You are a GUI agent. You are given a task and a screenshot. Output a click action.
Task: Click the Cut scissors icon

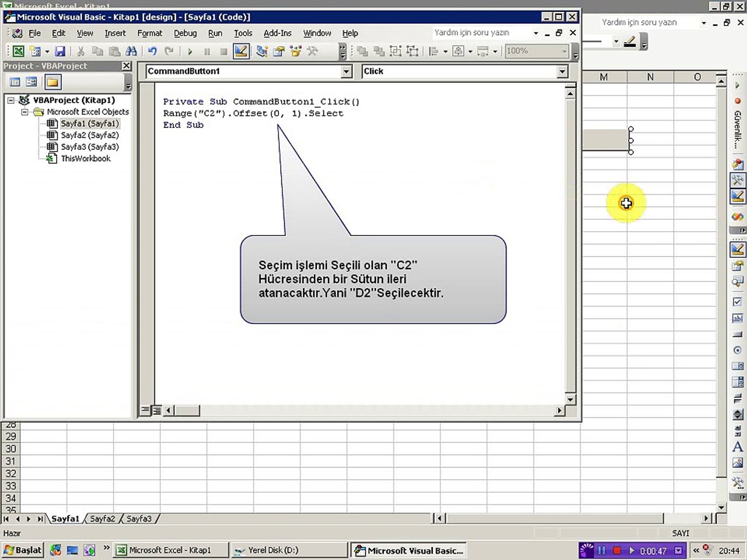point(81,51)
